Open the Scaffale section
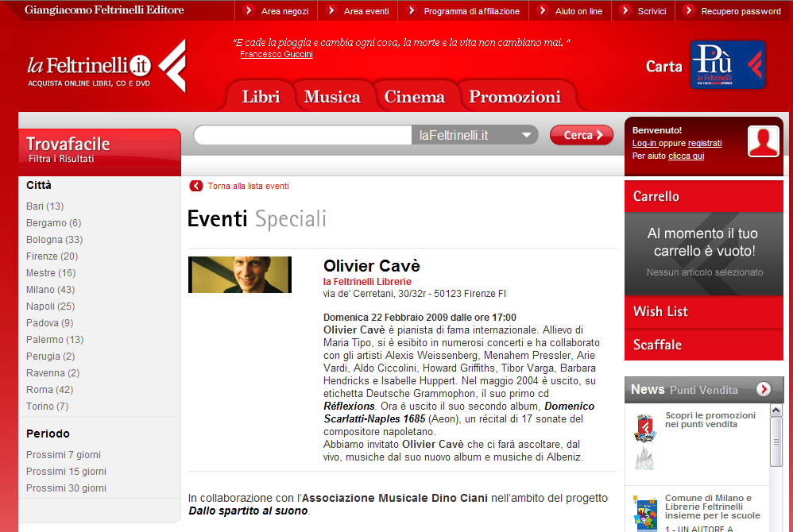Viewport: 793px width, 532px height. (704, 345)
